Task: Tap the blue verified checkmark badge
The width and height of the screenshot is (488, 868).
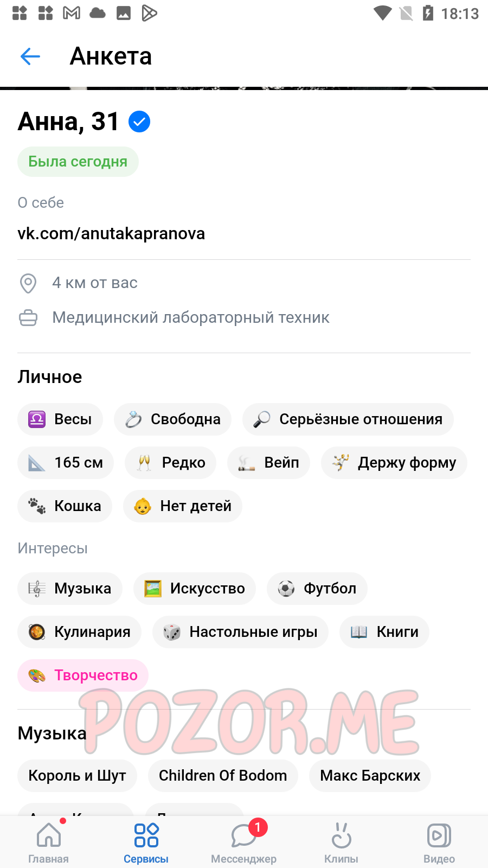Action: click(x=139, y=122)
